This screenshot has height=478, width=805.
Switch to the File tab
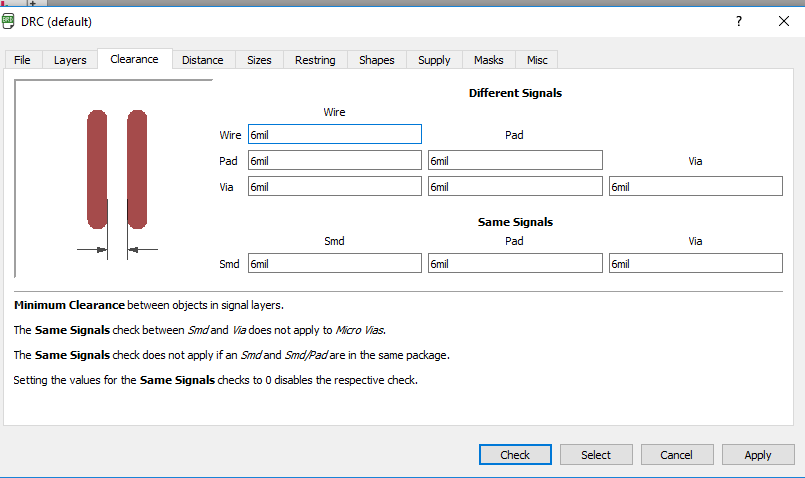tap(22, 60)
